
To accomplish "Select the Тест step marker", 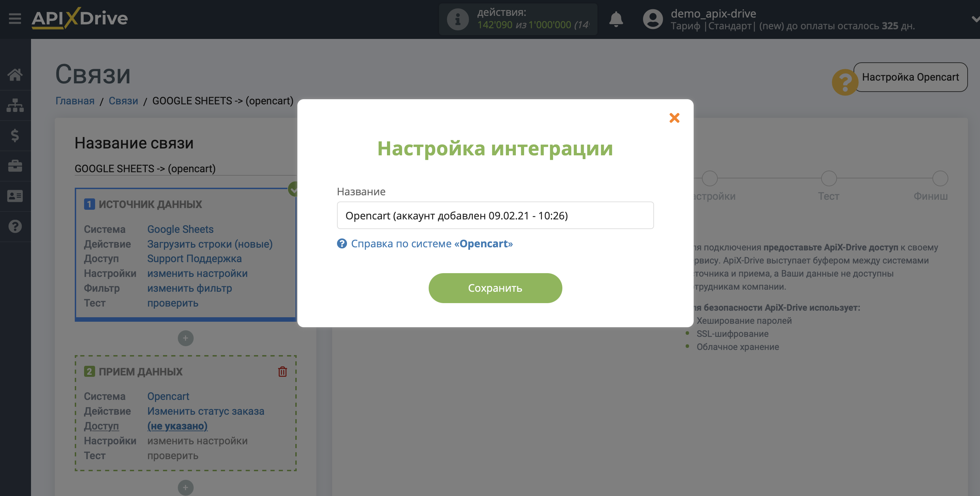I will (829, 178).
